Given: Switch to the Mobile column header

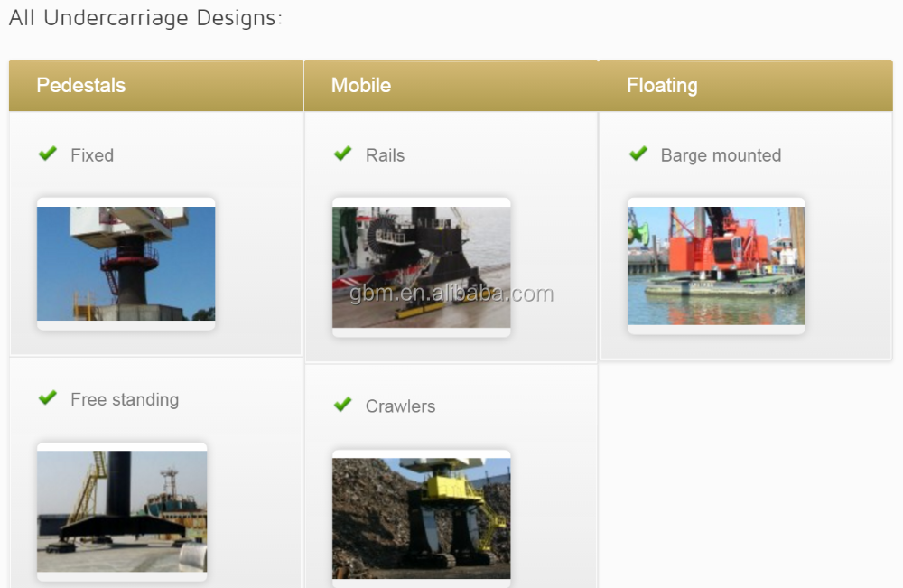Looking at the screenshot, I should (x=361, y=86).
